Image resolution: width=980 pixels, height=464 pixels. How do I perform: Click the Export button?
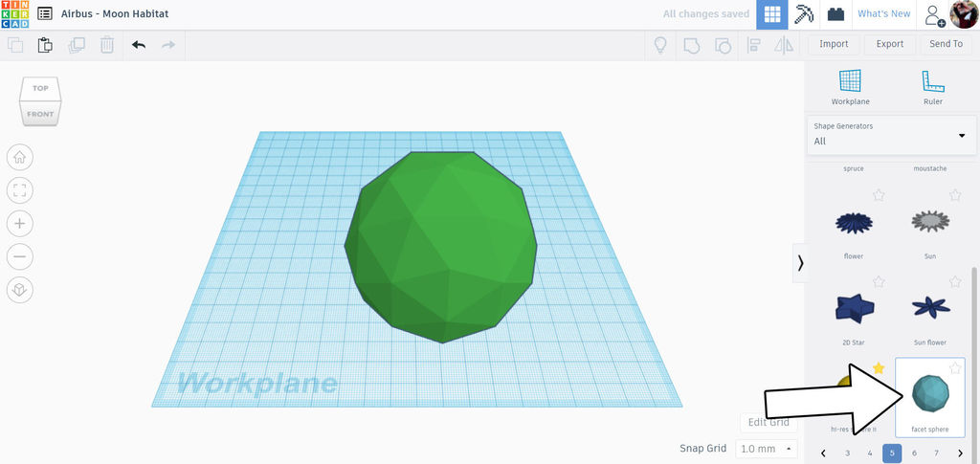[x=890, y=44]
